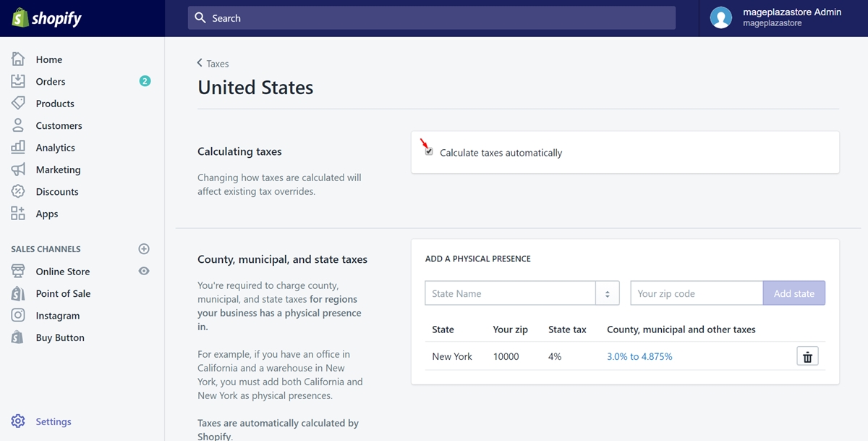
Task: Click the United States page title
Action: click(255, 88)
